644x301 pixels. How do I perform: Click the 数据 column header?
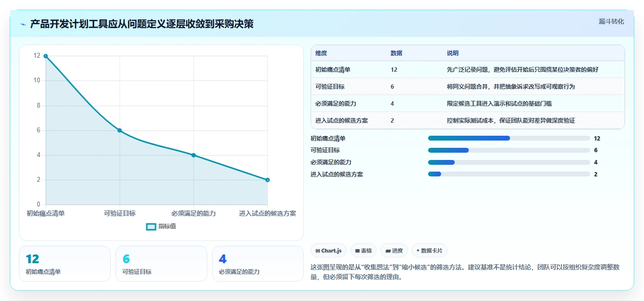tap(396, 53)
